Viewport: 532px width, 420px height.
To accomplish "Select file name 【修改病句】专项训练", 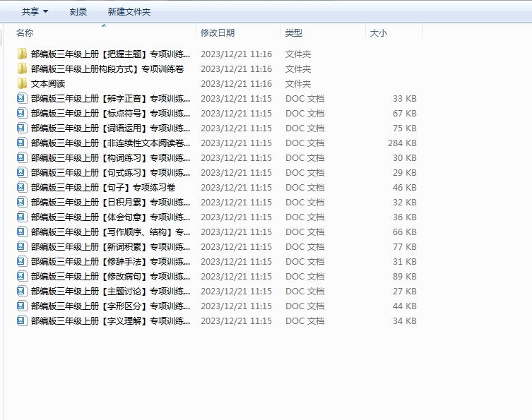I will pyautogui.click(x=111, y=276).
